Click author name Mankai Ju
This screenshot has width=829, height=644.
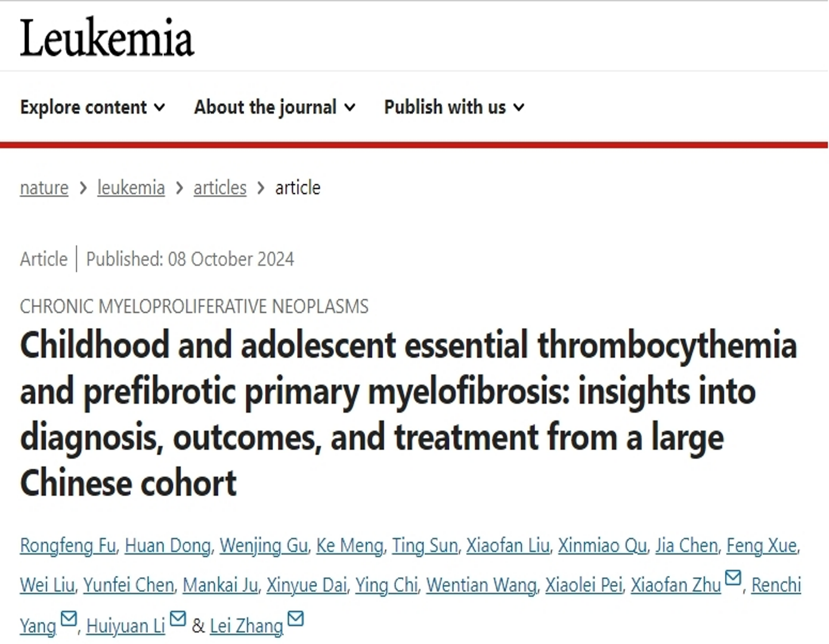point(220,586)
